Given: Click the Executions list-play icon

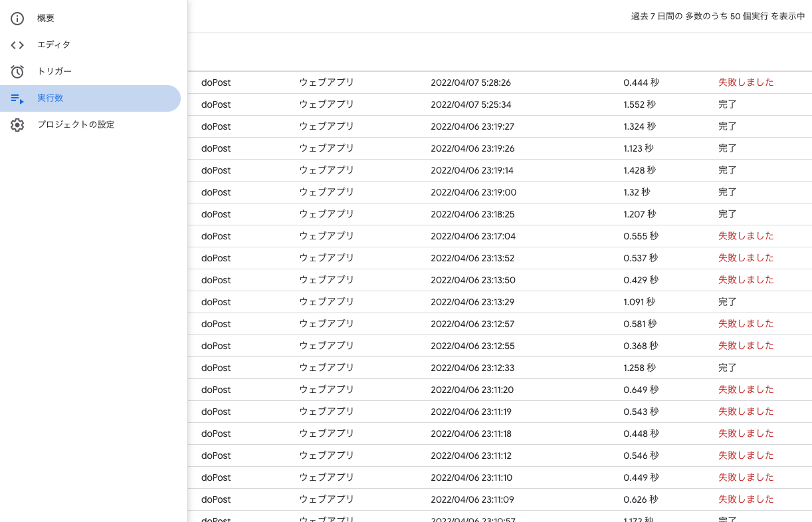Looking at the screenshot, I should tap(17, 98).
